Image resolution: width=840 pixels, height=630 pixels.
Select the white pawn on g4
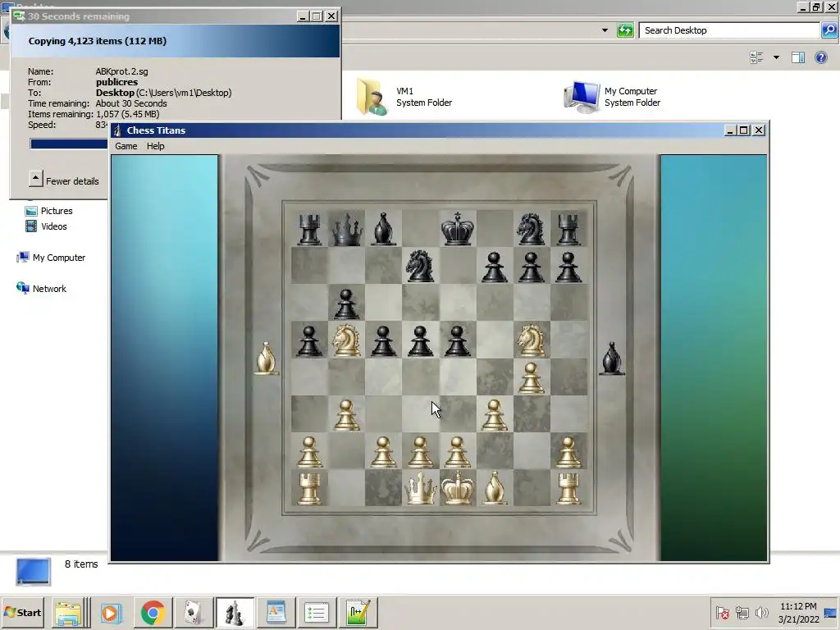531,377
